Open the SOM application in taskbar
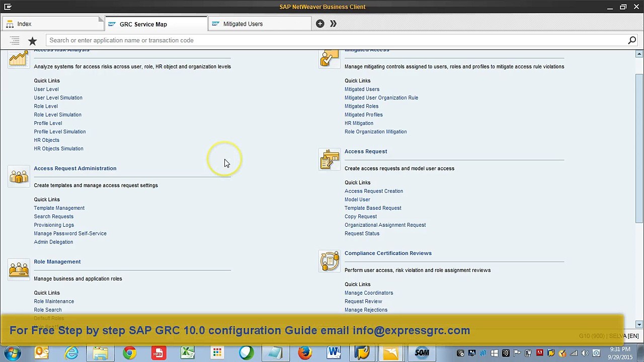The width and height of the screenshot is (644, 362). [422, 353]
